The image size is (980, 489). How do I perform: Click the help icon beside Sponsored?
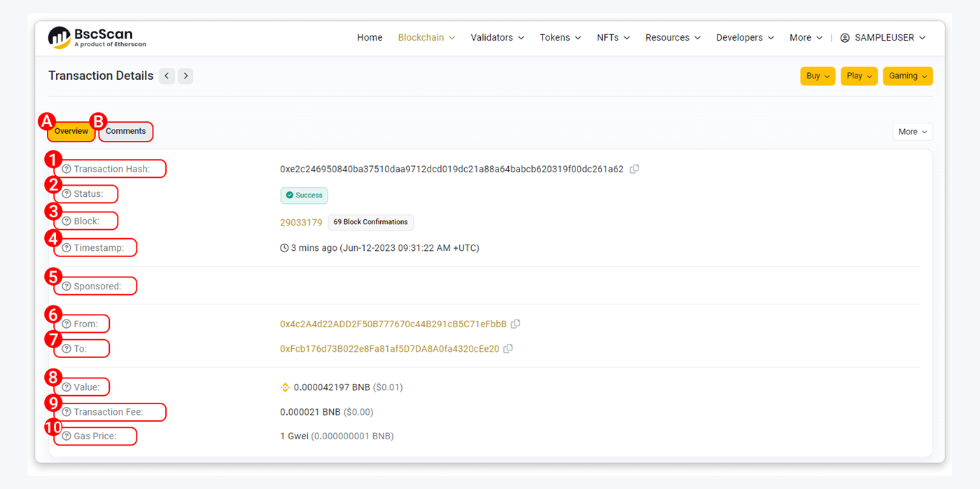tap(66, 287)
